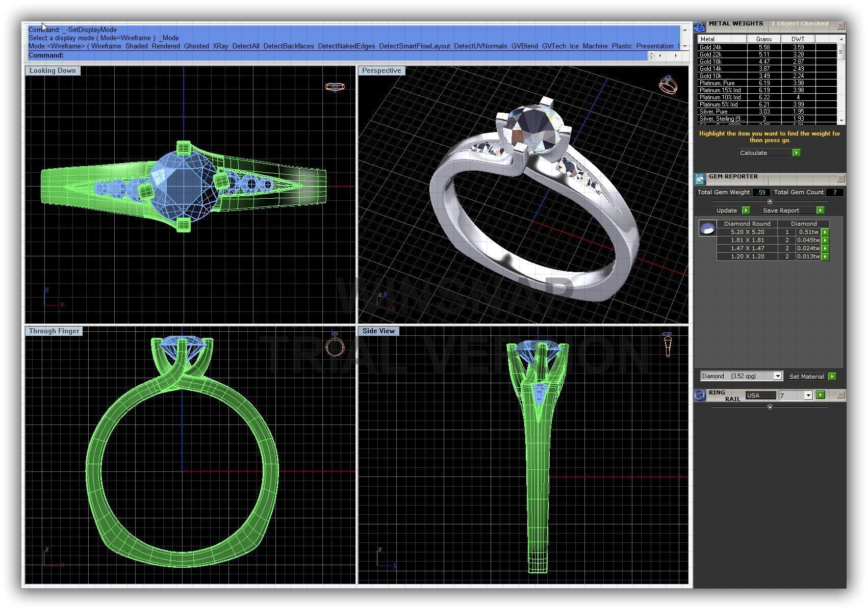The height and width of the screenshot is (610, 868).
Task: Choose the GVTech display mode option
Action: click(x=554, y=46)
